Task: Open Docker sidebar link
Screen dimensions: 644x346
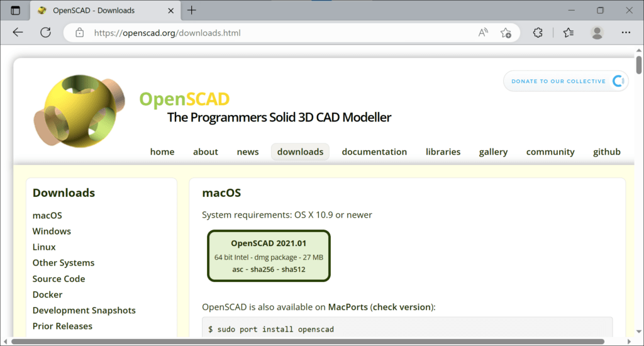Action: point(47,294)
